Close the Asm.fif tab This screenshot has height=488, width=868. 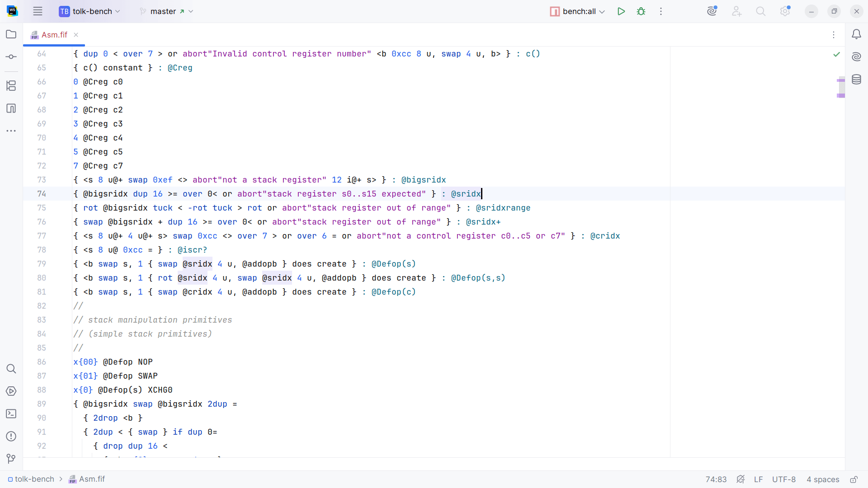pyautogui.click(x=76, y=35)
